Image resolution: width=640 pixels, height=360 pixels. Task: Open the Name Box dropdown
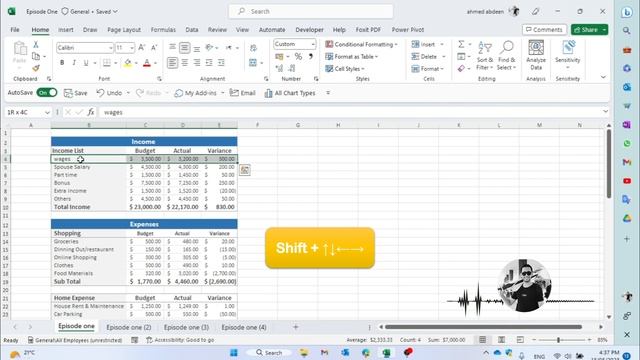point(47,112)
